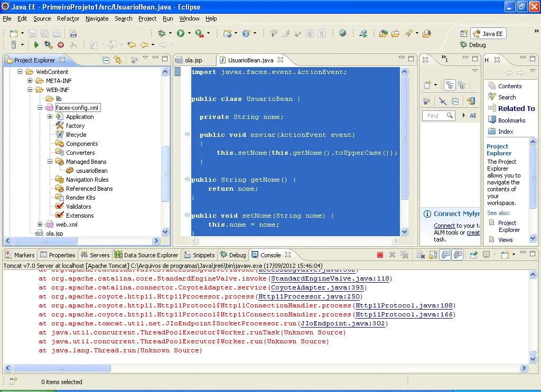This screenshot has height=392, width=541.
Task: Collapse the Managed Beans tree node
Action: tap(50, 162)
